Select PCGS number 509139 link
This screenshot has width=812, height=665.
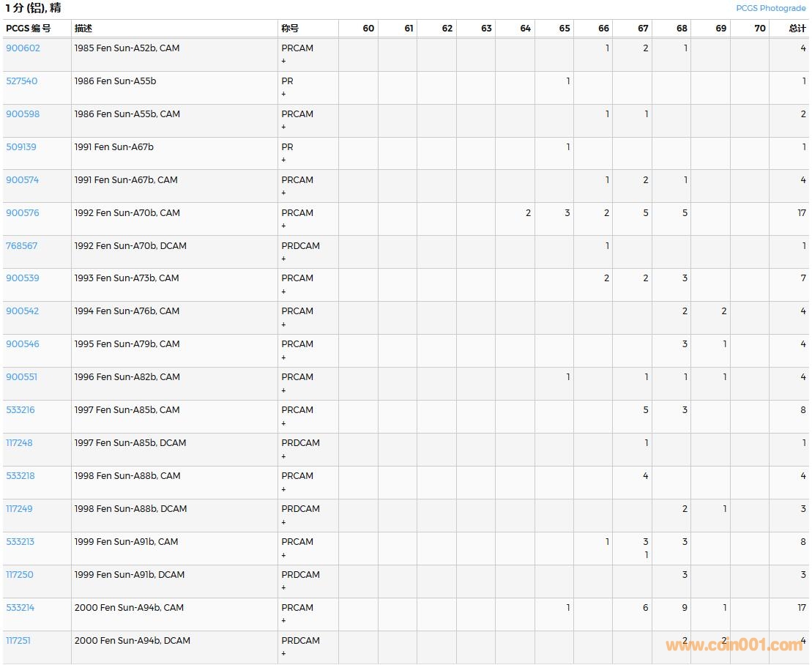tap(21, 147)
